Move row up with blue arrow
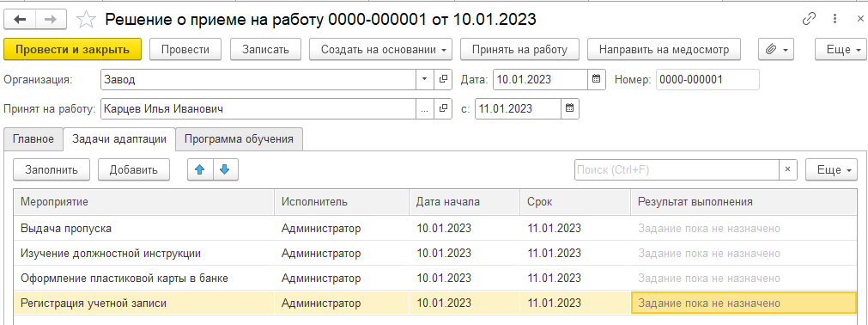Image resolution: width=868 pixels, height=325 pixels. 200,169
